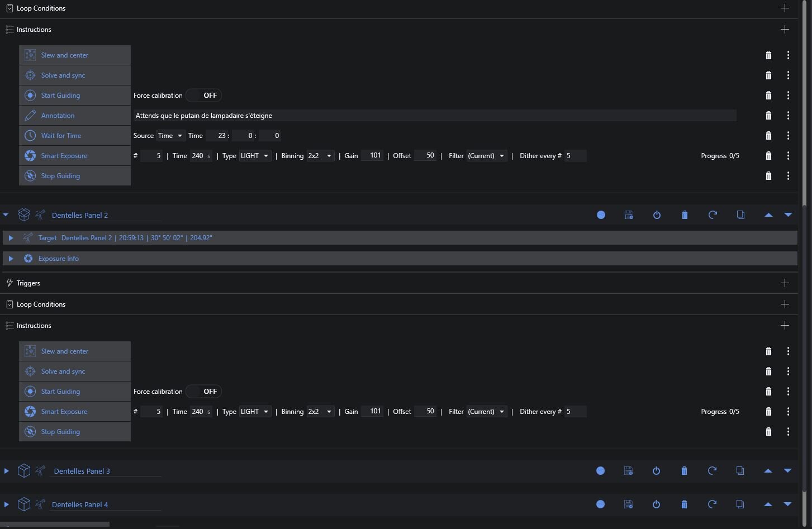This screenshot has width=812, height=529.
Task: Click the Annotation text field
Action: tap(434, 116)
